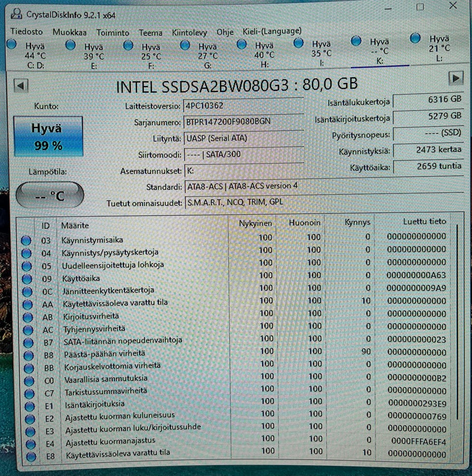Click the status icon for attribute 03
This screenshot has height=476, width=472.
(26, 240)
